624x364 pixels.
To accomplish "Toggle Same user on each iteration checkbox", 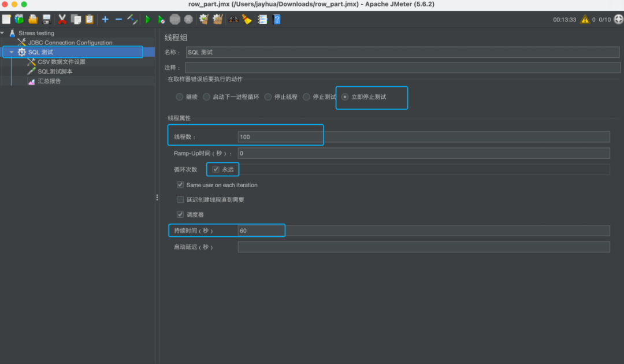I will pyautogui.click(x=180, y=184).
